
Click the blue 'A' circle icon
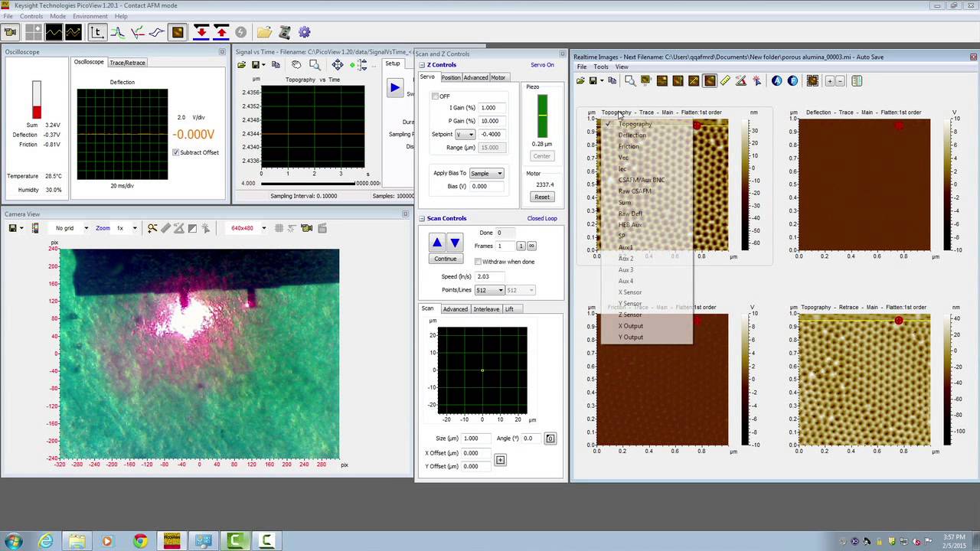tap(777, 80)
